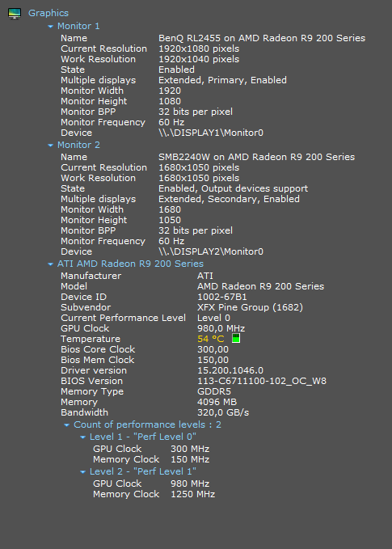Click Bios Mem Clock value "150,00"
Screen dimensions: 392x549
tap(213, 360)
